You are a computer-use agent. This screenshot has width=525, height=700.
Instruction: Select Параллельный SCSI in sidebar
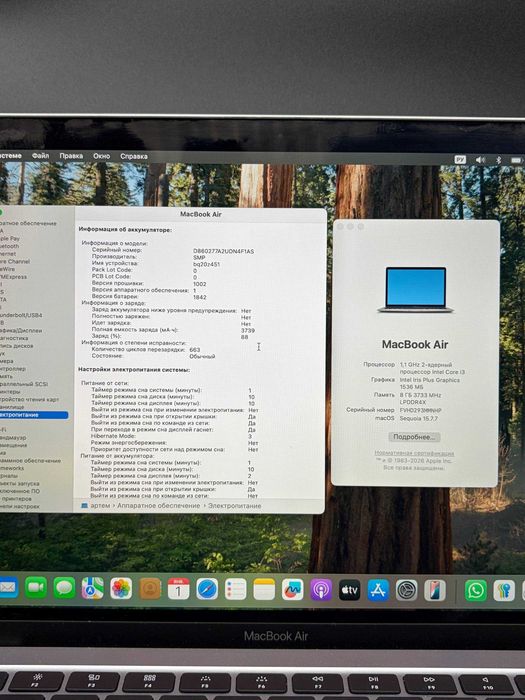coord(24,384)
